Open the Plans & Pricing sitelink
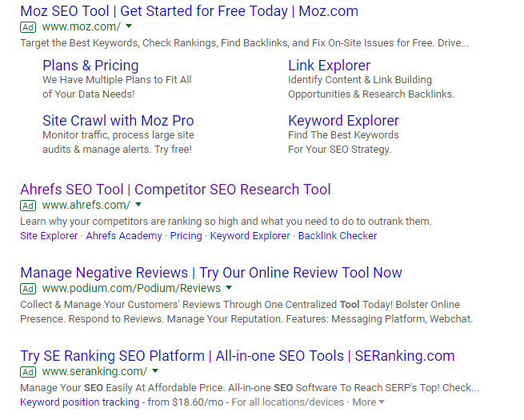Screen dimensions: 524x420 (x=90, y=66)
